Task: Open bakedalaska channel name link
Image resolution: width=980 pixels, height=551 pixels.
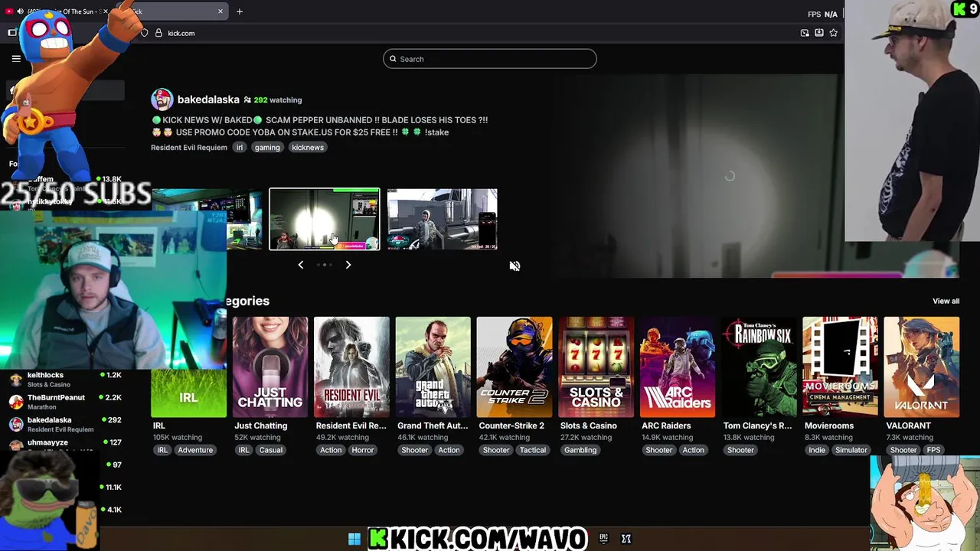Action: click(208, 99)
